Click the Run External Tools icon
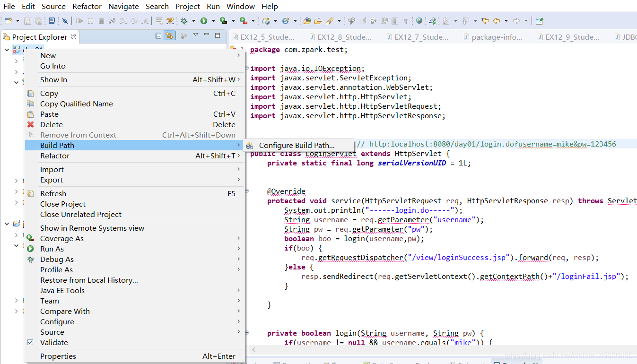Image resolution: width=637 pixels, height=364 pixels. (243, 21)
